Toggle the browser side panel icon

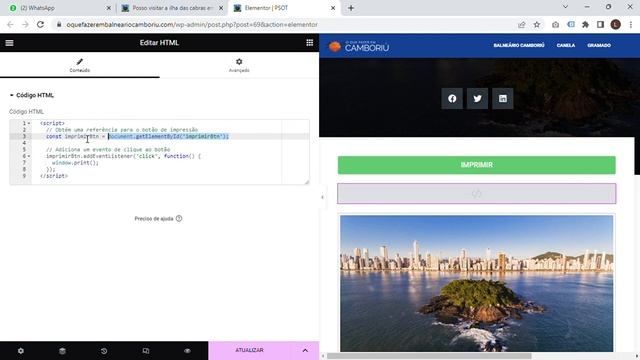click(600, 24)
